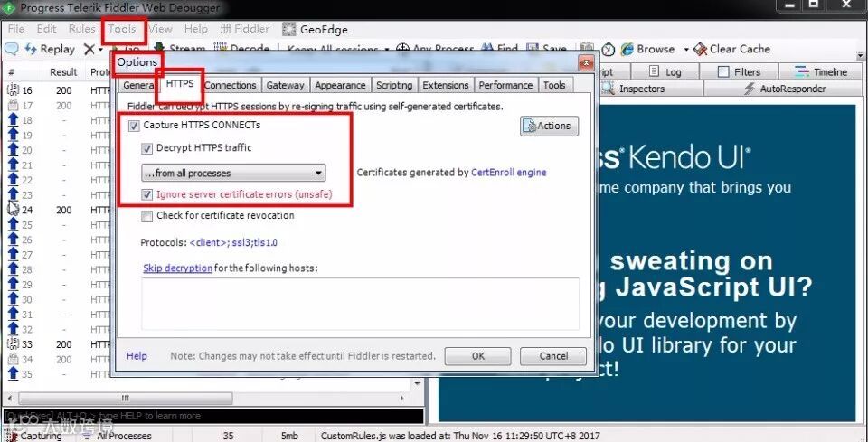The image size is (868, 442).
Task: Switch to the Gateway tab
Action: (x=285, y=85)
